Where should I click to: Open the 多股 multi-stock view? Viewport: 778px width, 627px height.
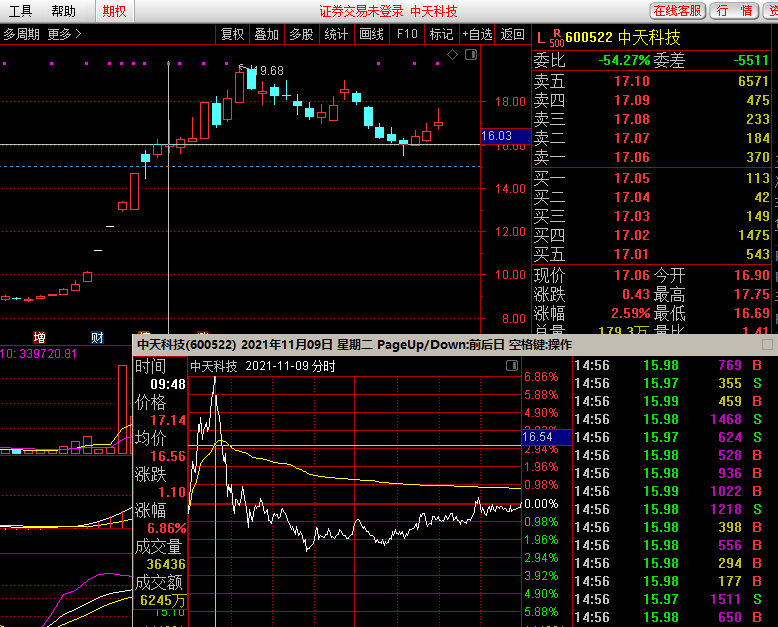click(301, 34)
